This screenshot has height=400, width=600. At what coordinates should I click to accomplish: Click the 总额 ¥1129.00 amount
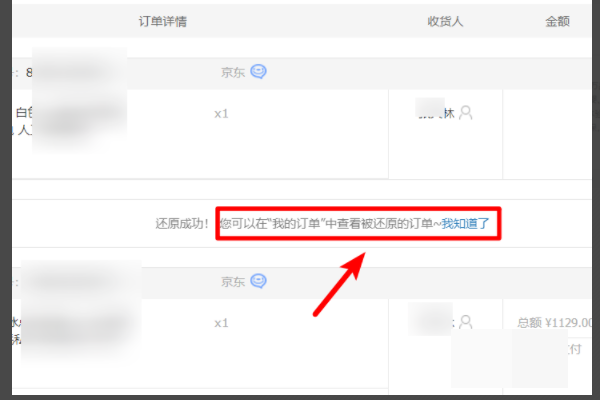tap(554, 323)
